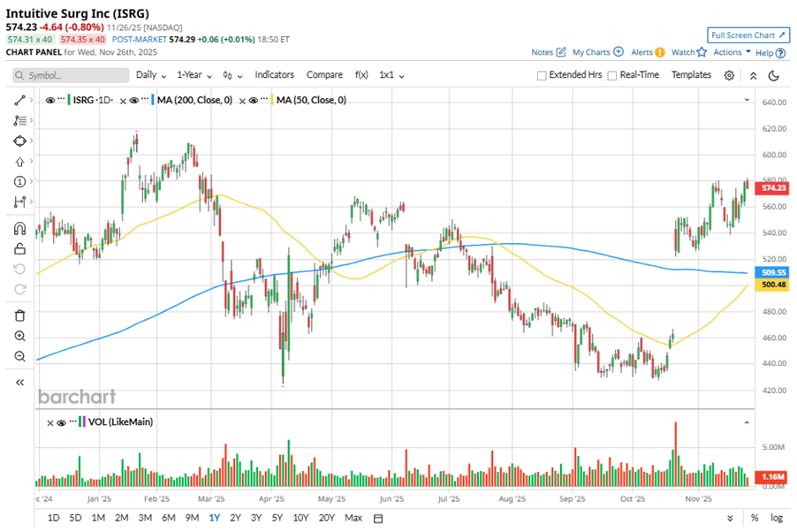The image size is (797, 532).
Task: Open the ISRG series options menu dots
Action: [x=61, y=98]
